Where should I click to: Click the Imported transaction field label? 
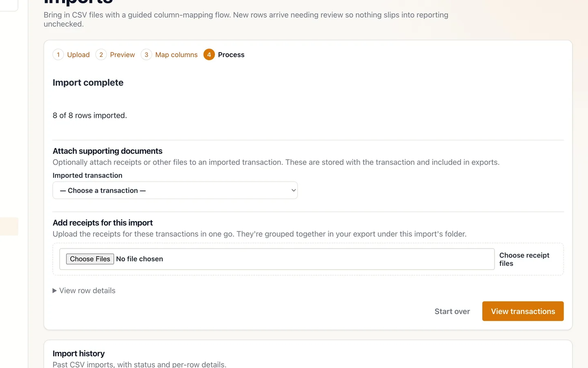pos(87,175)
